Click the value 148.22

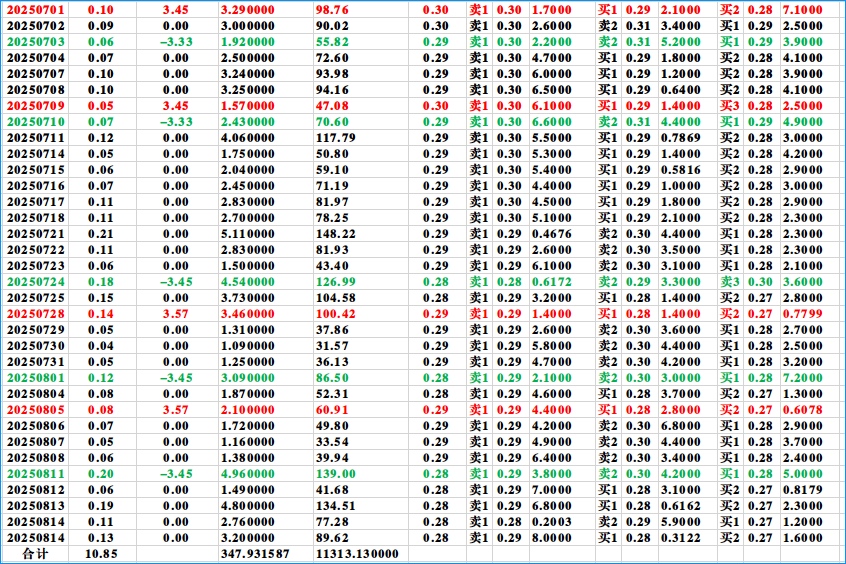(336, 234)
